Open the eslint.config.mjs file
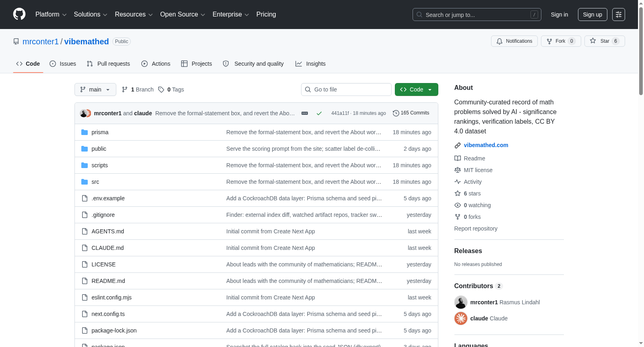 (x=111, y=297)
